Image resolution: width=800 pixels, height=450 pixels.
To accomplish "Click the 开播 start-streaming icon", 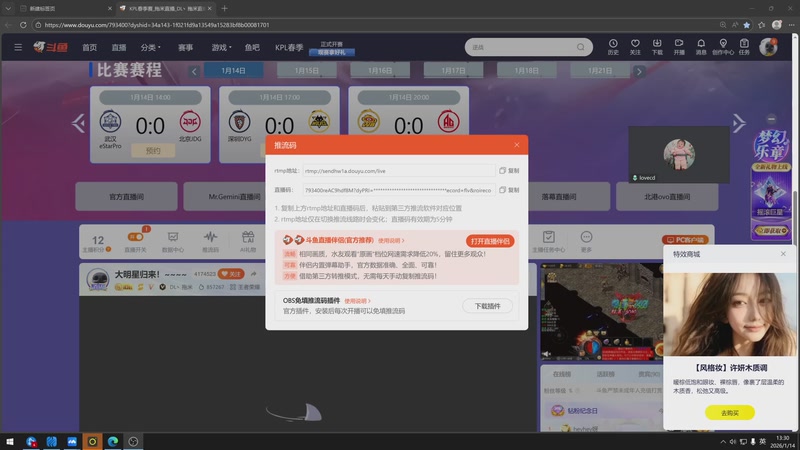I will pos(679,47).
